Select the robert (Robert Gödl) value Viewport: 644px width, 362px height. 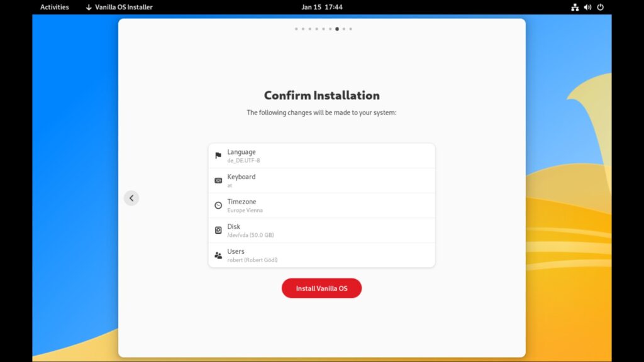252,260
